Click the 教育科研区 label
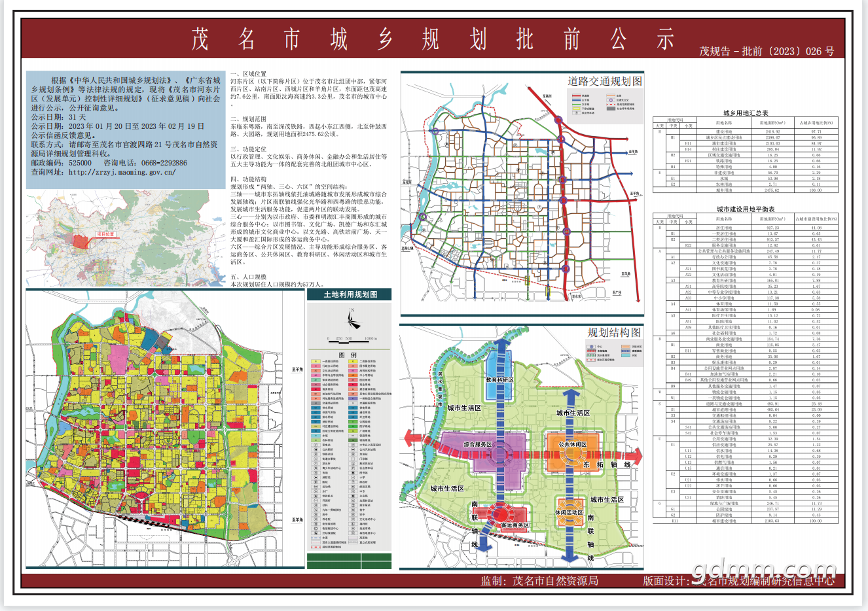Screen dimensions: 868x611 pos(500,379)
